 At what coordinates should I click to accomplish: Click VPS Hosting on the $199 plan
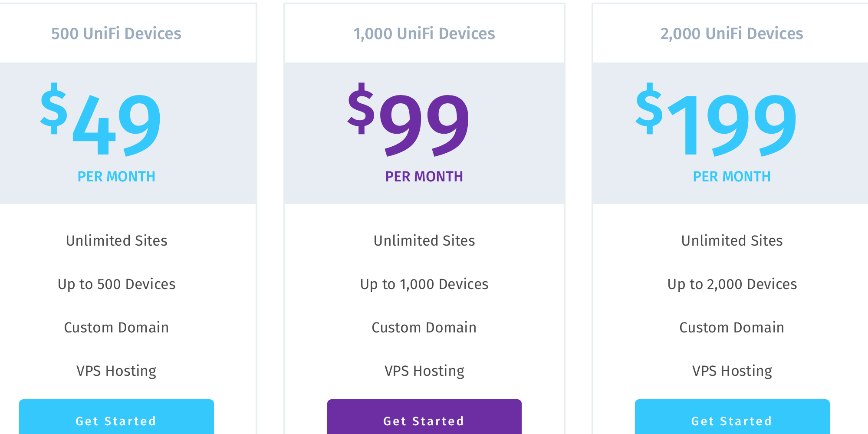(732, 371)
